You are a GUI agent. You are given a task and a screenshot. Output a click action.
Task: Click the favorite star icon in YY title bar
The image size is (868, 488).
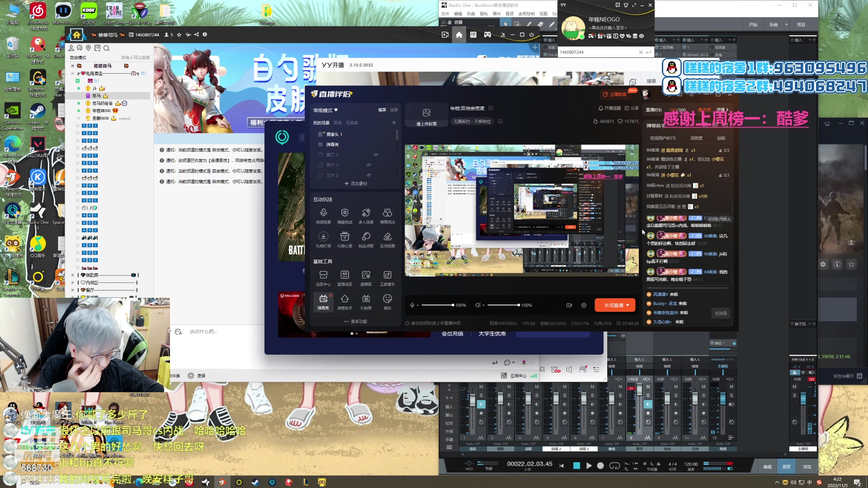(179, 35)
